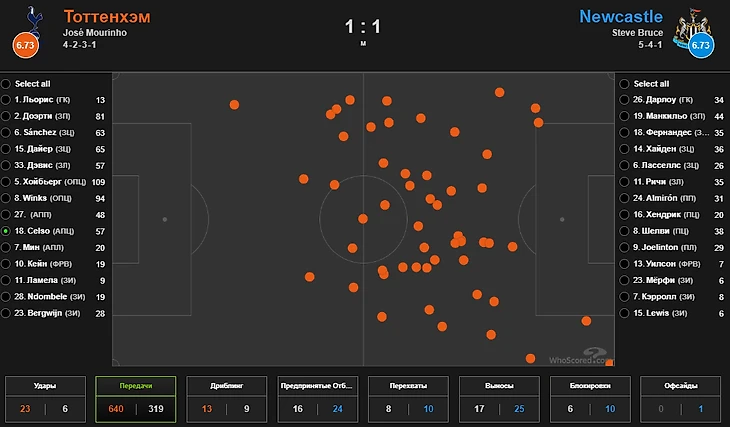This screenshot has width=730, height=427.
Task: Select the 26. Дарлоу goalkeeper radio
Action: coord(624,100)
